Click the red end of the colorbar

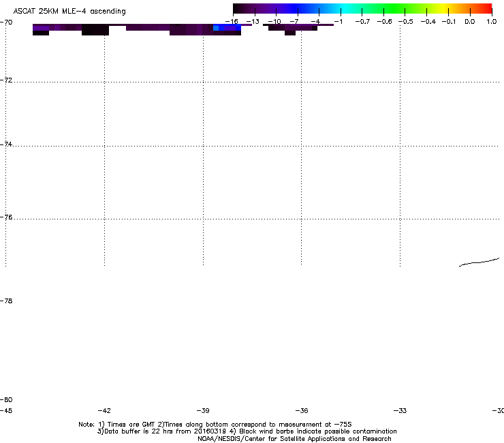(487, 8)
